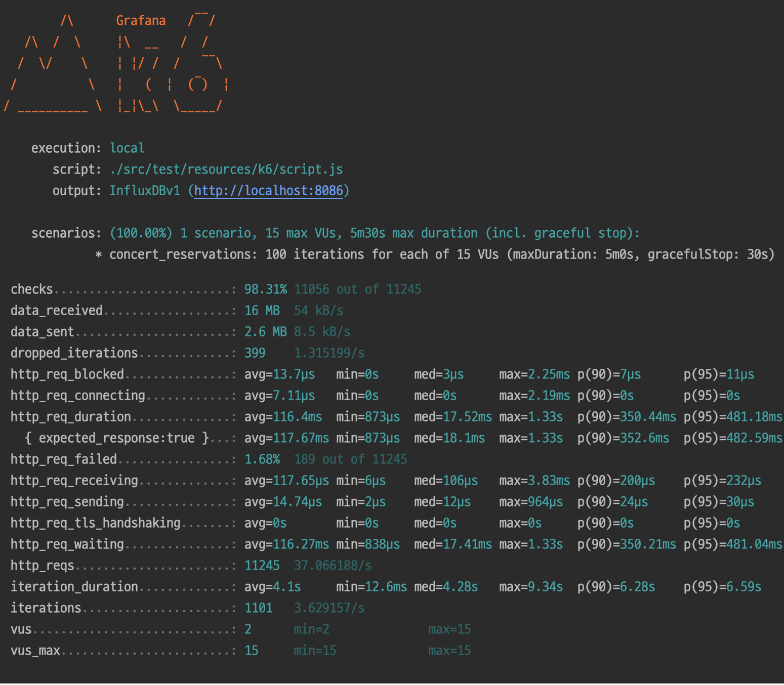Click vus_max value 15
Image resolution: width=784 pixels, height=685 pixels.
(252, 651)
